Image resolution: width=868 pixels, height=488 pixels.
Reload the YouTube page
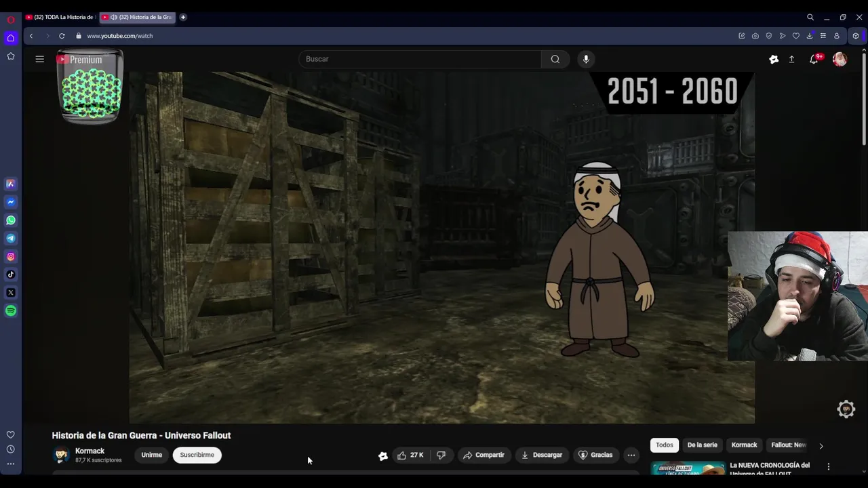click(x=62, y=36)
